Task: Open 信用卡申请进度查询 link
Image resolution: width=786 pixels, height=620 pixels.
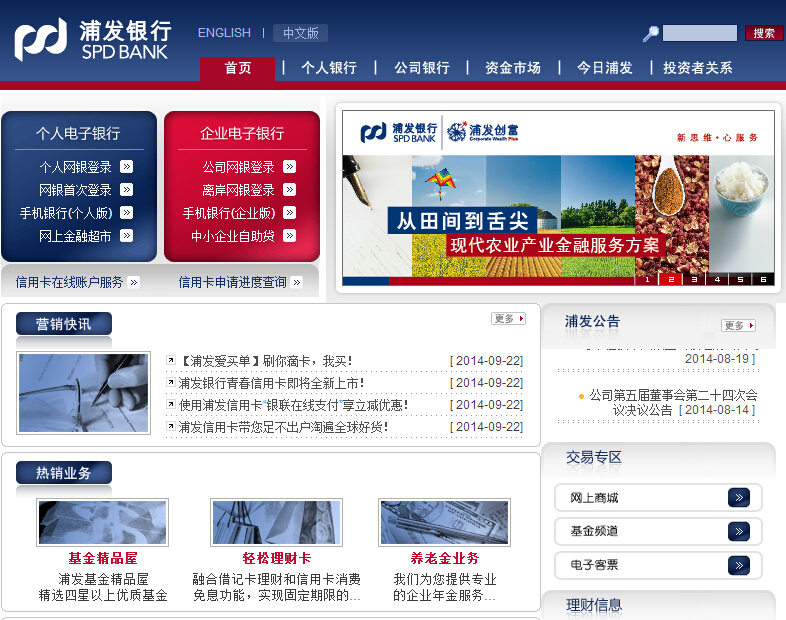Action: (233, 282)
